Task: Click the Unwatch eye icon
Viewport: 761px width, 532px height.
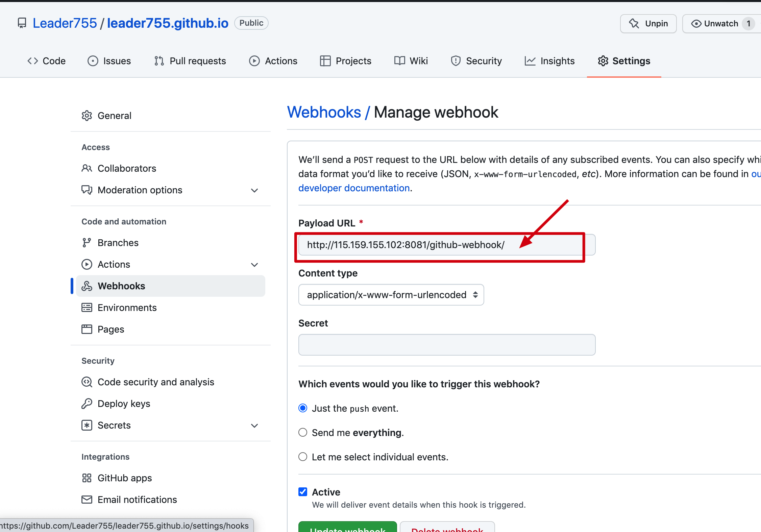Action: pyautogui.click(x=696, y=23)
